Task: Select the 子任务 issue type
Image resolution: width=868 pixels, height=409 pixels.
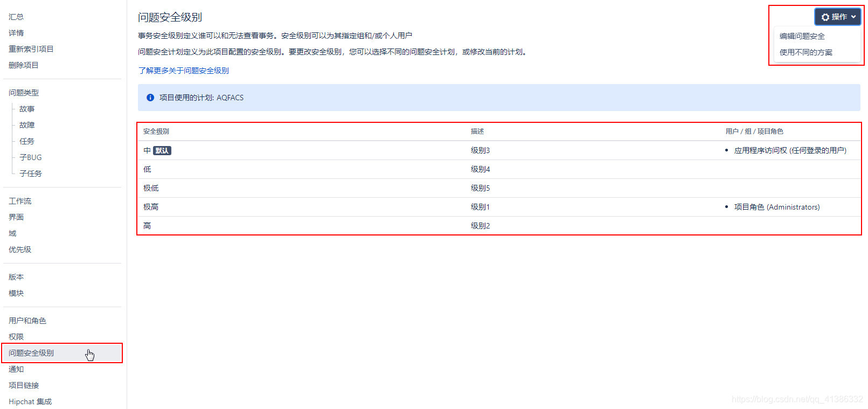Action: [x=30, y=174]
